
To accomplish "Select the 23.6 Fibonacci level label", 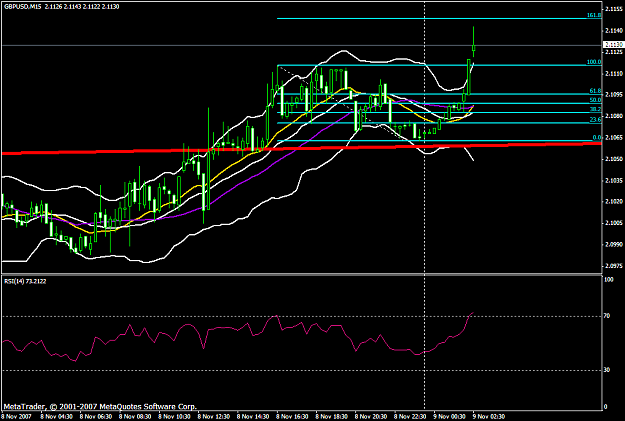I will click(595, 120).
